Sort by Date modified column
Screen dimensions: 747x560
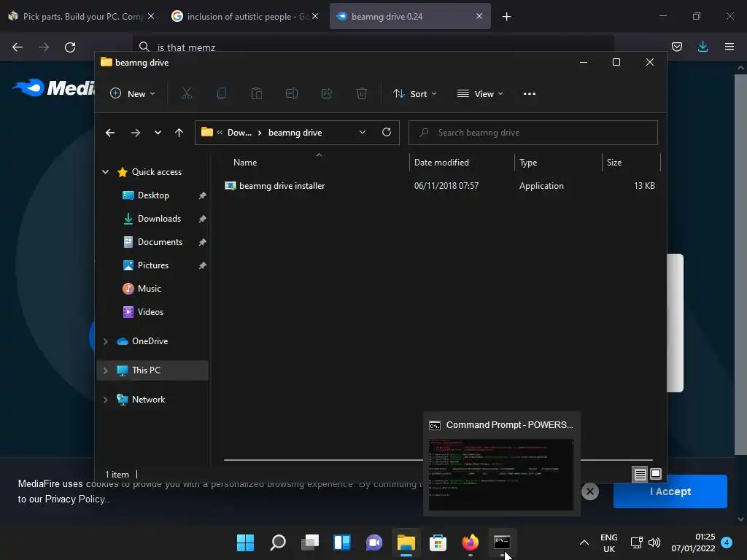point(462,163)
